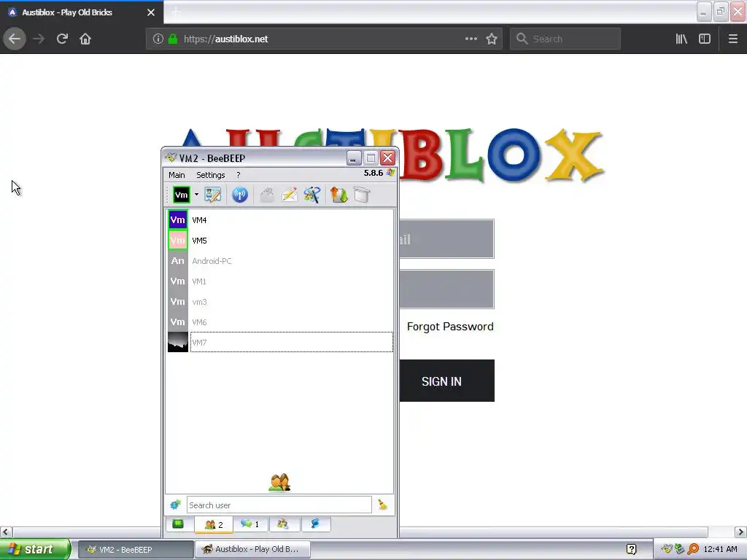Reload the Austiblox page
This screenshot has height=560, width=747.
[62, 39]
